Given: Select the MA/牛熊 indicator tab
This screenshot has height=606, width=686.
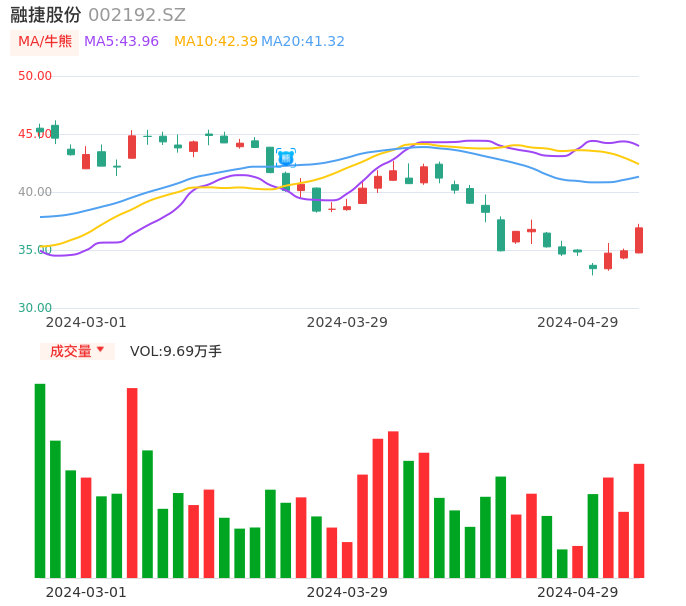Looking at the screenshot, I should tap(45, 42).
